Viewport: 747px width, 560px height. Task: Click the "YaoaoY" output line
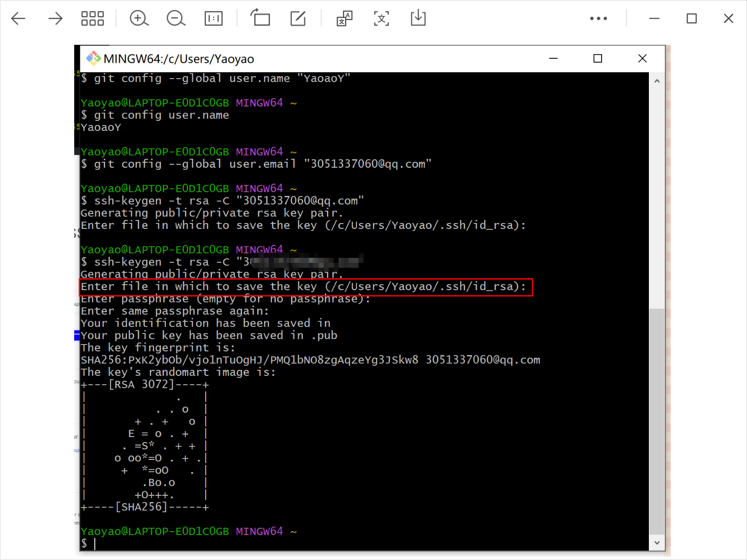(x=101, y=127)
